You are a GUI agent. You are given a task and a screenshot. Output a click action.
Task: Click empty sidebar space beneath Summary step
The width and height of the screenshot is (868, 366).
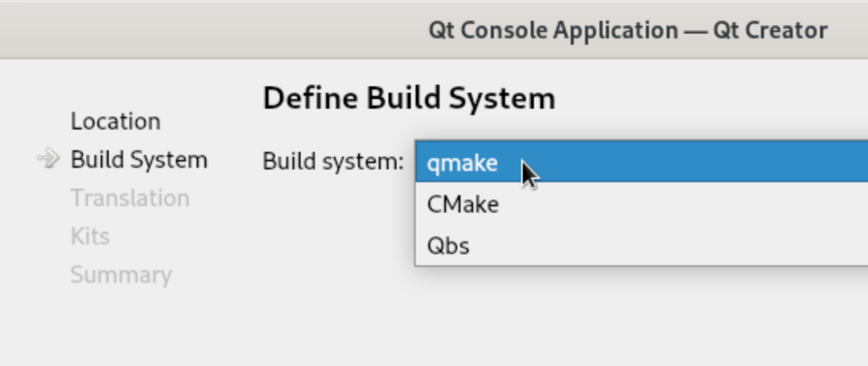coord(120,328)
